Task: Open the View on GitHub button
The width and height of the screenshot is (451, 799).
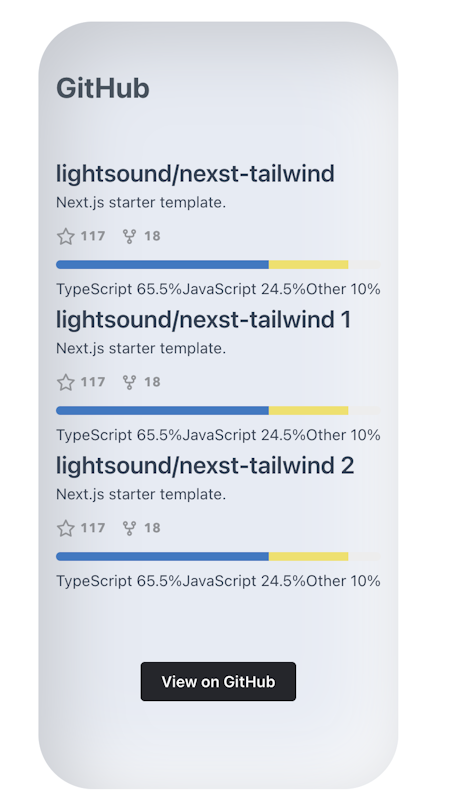Action: 218,681
